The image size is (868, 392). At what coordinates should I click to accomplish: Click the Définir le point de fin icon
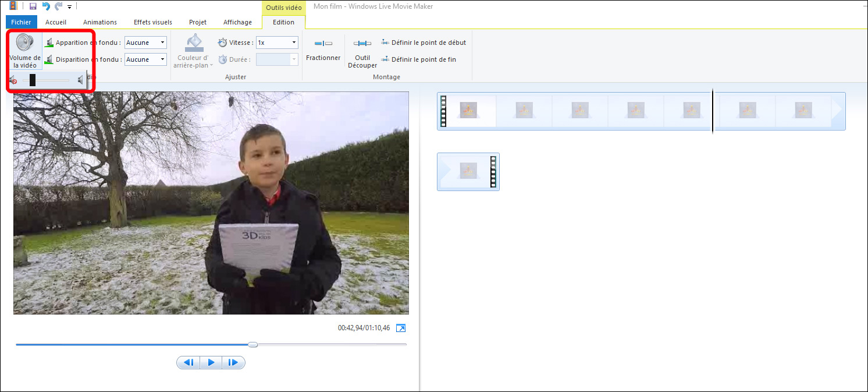click(385, 59)
